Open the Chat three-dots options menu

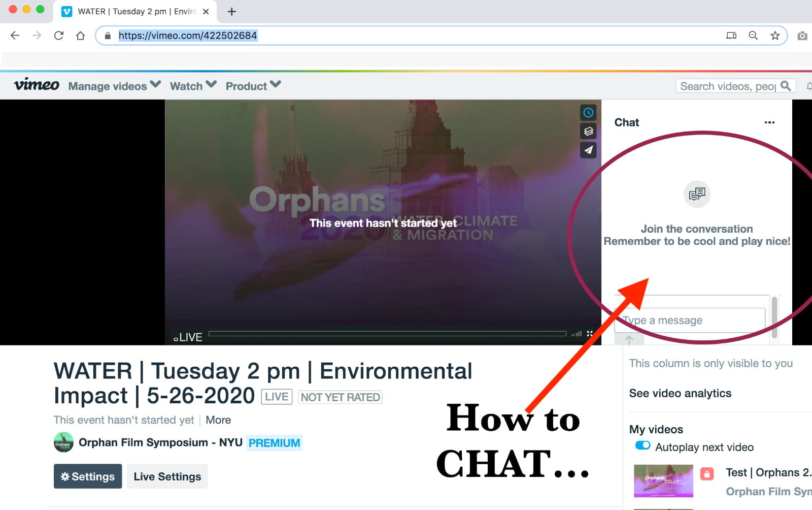coord(769,122)
